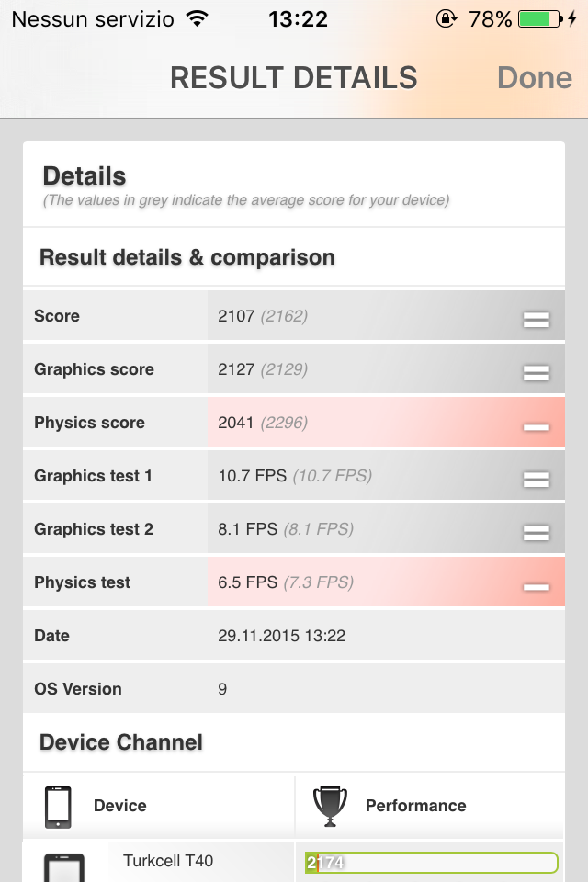Viewport: 588px width, 882px height.
Task: Click the equal icon in Score row
Action: coord(537,320)
